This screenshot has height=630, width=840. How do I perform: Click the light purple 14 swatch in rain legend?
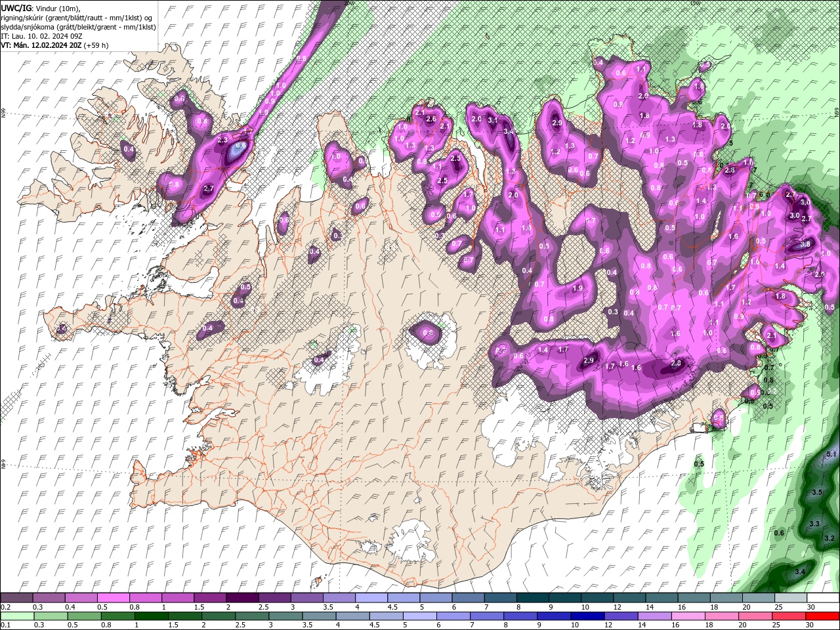click(x=654, y=616)
